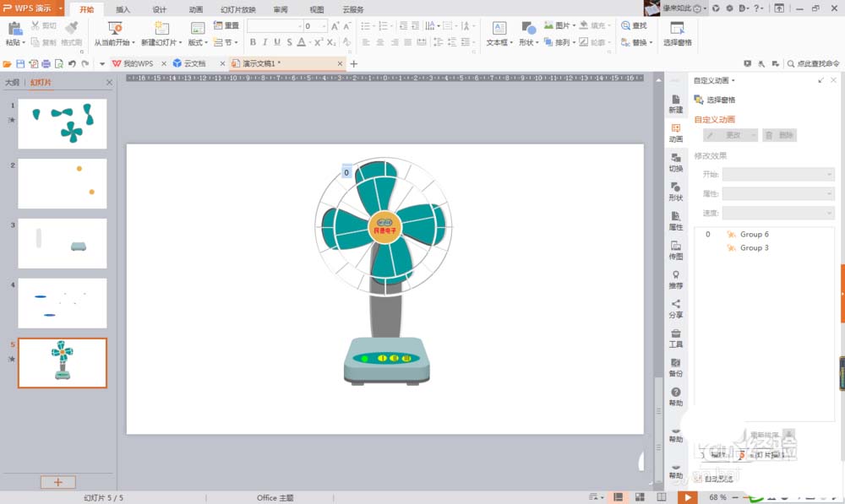Click the Find (查找) button
The image size is (845, 504).
point(635,25)
